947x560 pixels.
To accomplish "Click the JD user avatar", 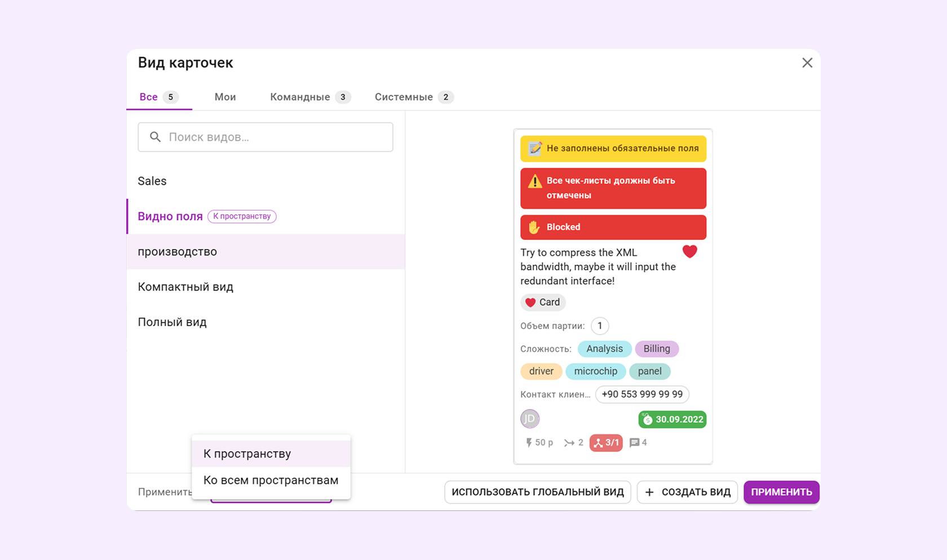I will tap(530, 419).
